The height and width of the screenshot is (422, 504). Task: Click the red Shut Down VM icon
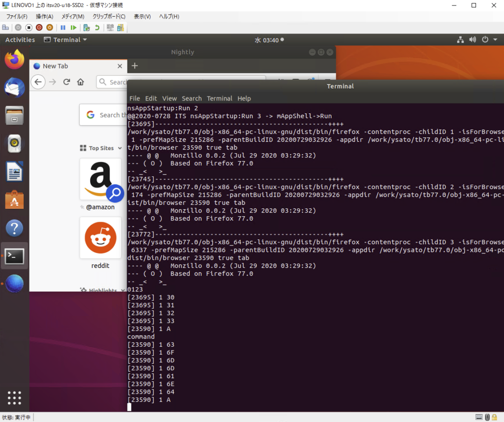point(39,28)
